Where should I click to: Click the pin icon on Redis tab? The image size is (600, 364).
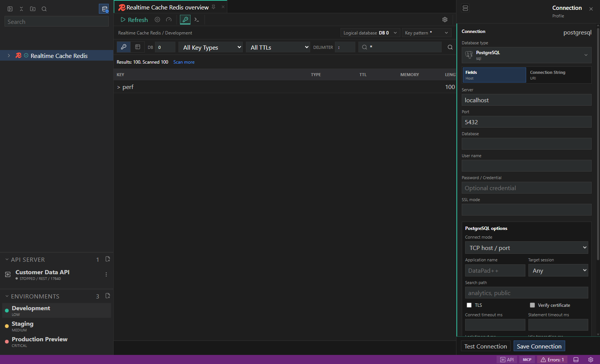point(214,7)
